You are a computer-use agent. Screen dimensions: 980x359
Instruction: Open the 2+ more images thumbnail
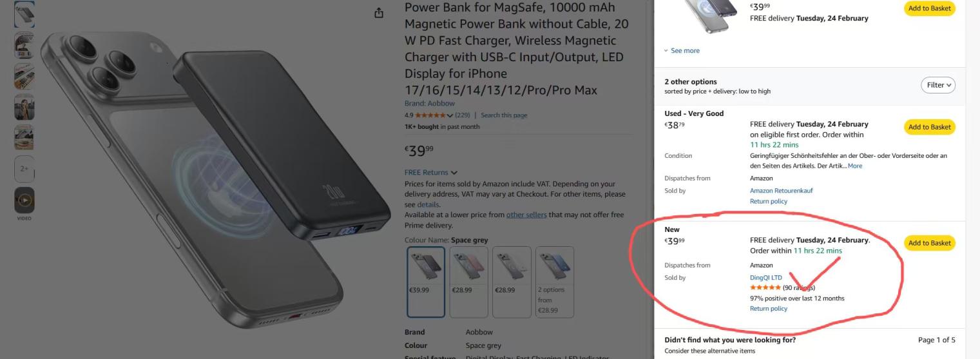tap(24, 169)
